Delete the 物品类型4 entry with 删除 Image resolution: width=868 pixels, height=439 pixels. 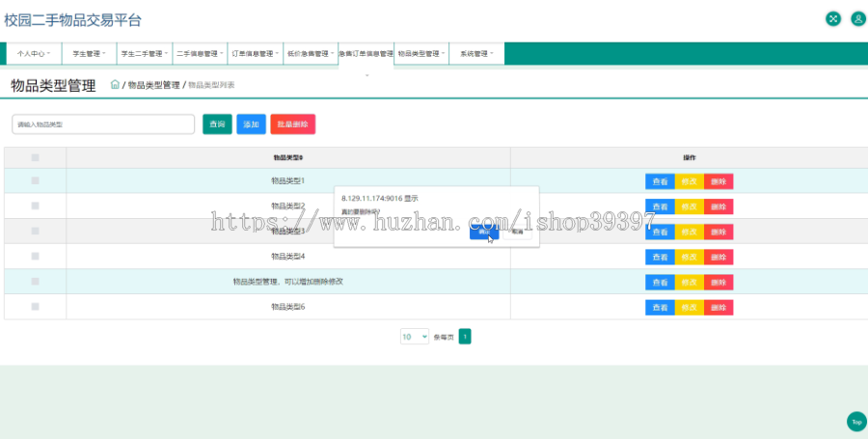click(x=719, y=257)
